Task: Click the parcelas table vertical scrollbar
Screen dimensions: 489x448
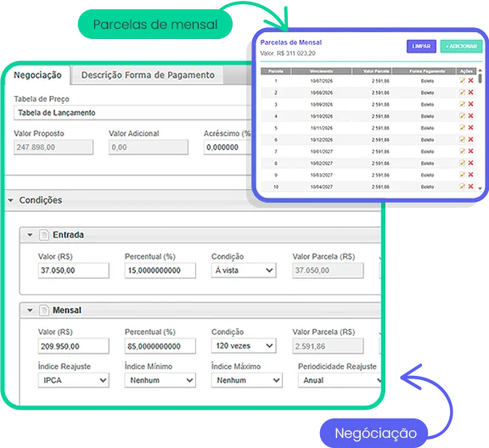Action: click(480, 128)
